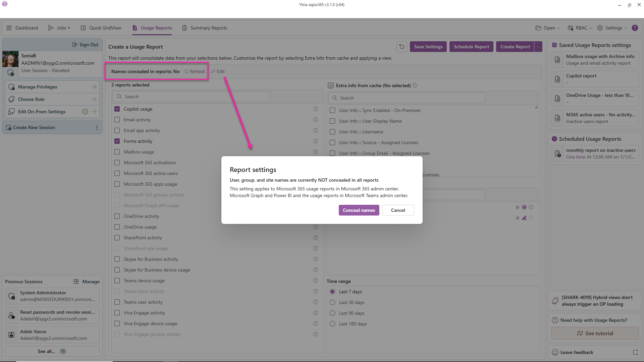The height and width of the screenshot is (362, 644).
Task: Check the OneDrive activity checkbox
Action: coord(117,216)
